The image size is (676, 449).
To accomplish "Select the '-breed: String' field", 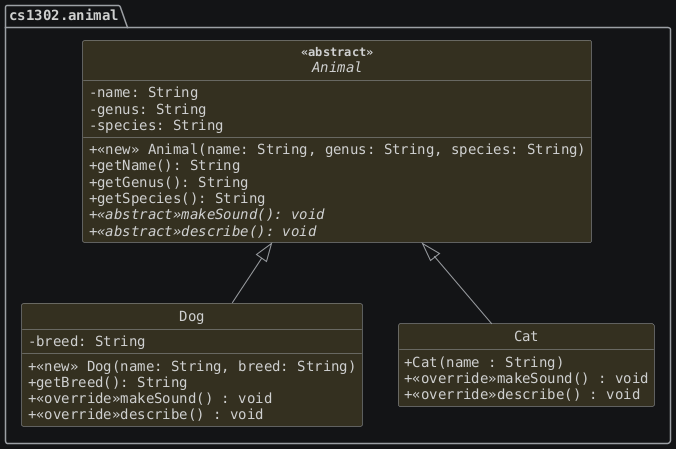I will (87, 342).
